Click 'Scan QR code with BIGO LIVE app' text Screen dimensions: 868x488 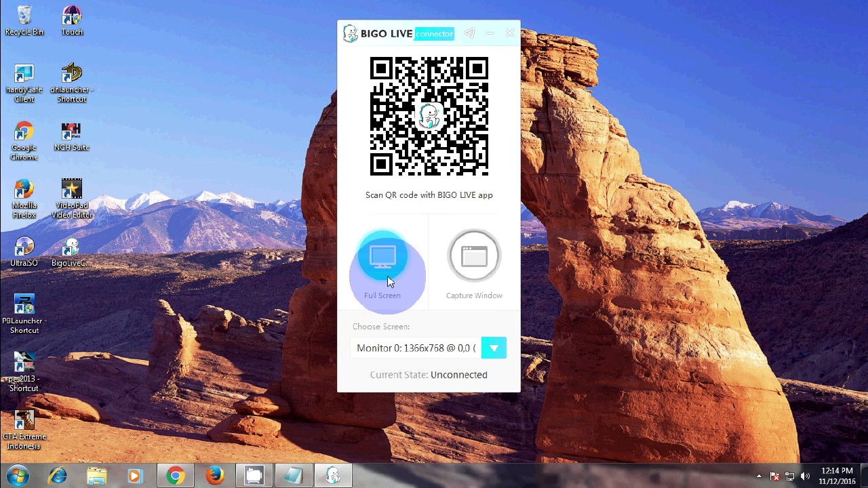tap(429, 195)
